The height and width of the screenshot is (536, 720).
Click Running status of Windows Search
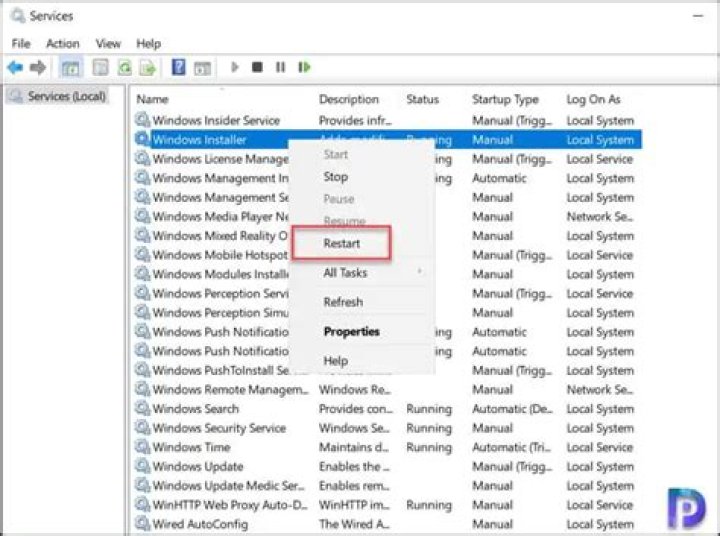429,408
